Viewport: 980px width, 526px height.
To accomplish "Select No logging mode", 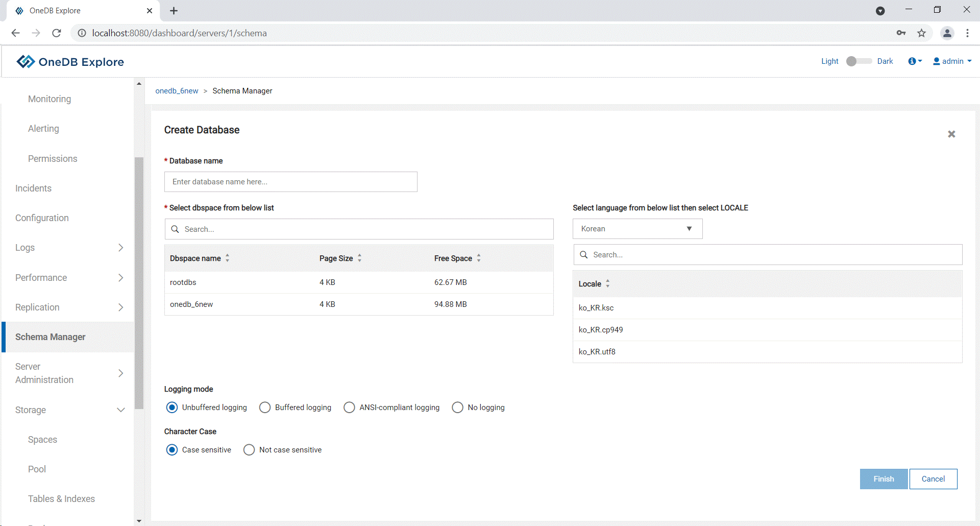I will (458, 408).
